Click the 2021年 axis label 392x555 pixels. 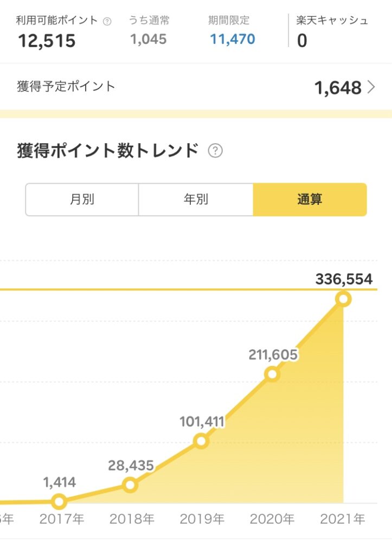click(343, 519)
